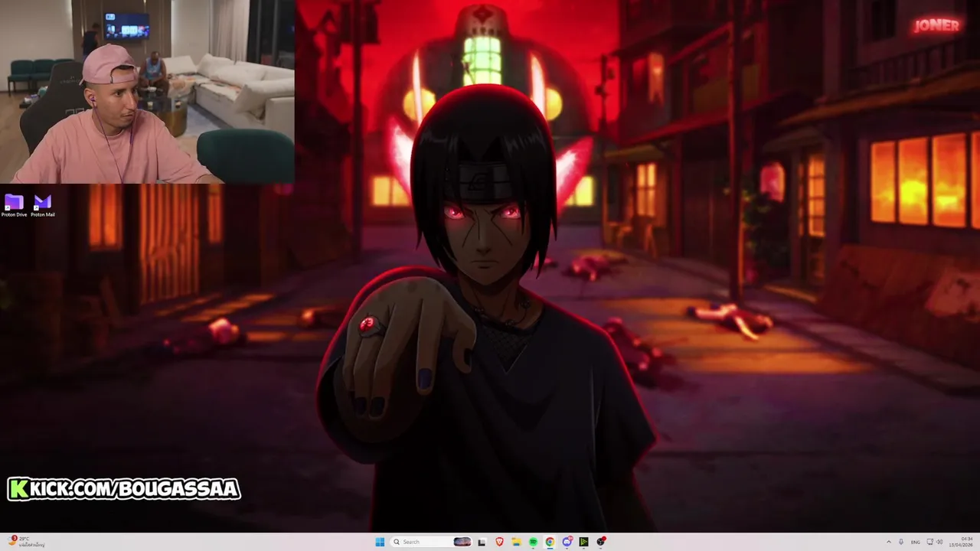The image size is (980, 551).
Task: Open network settings from system tray
Action: 930,542
